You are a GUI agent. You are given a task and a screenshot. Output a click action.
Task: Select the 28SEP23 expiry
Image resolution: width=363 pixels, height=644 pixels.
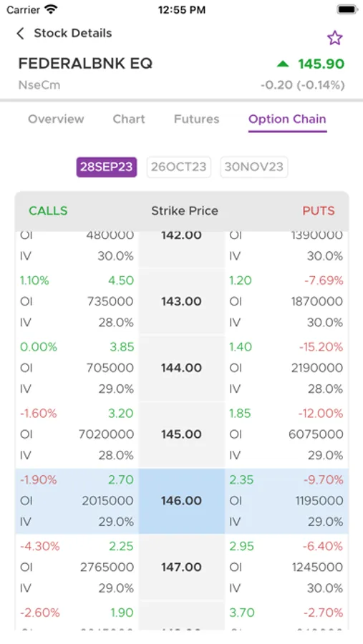click(x=107, y=167)
